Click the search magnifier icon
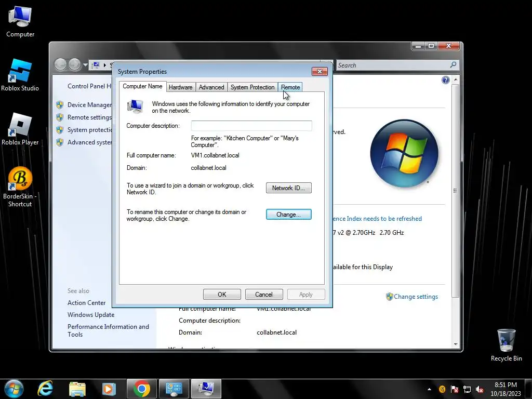The image size is (532, 399). point(453,64)
